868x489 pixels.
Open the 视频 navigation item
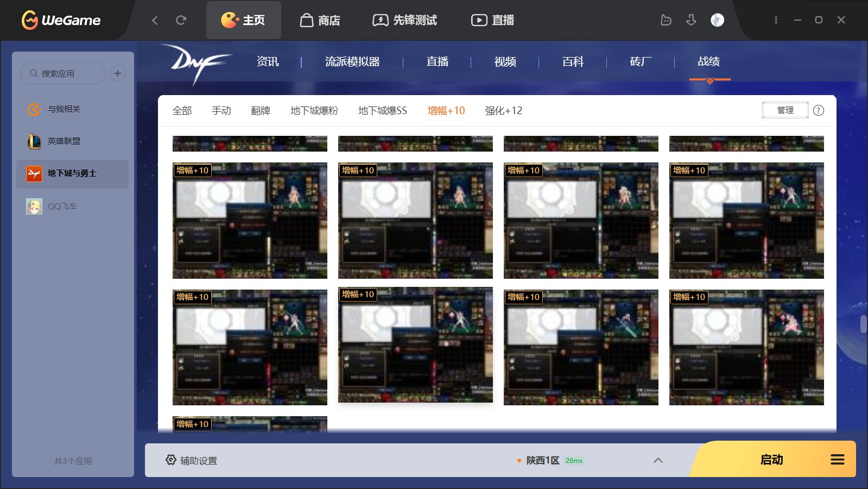click(505, 62)
